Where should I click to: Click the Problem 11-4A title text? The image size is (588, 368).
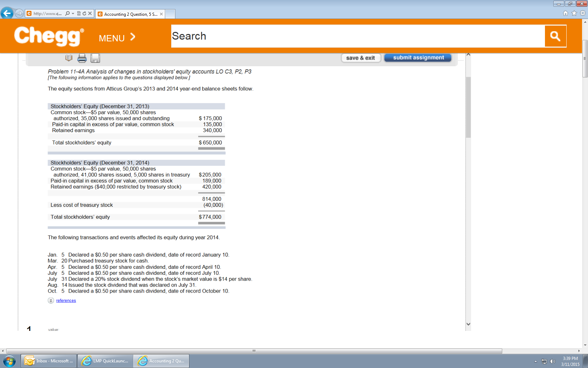pos(149,71)
